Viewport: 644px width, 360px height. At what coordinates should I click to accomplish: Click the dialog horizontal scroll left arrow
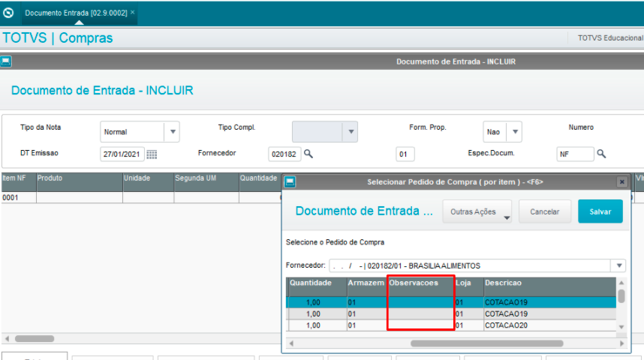click(x=291, y=343)
